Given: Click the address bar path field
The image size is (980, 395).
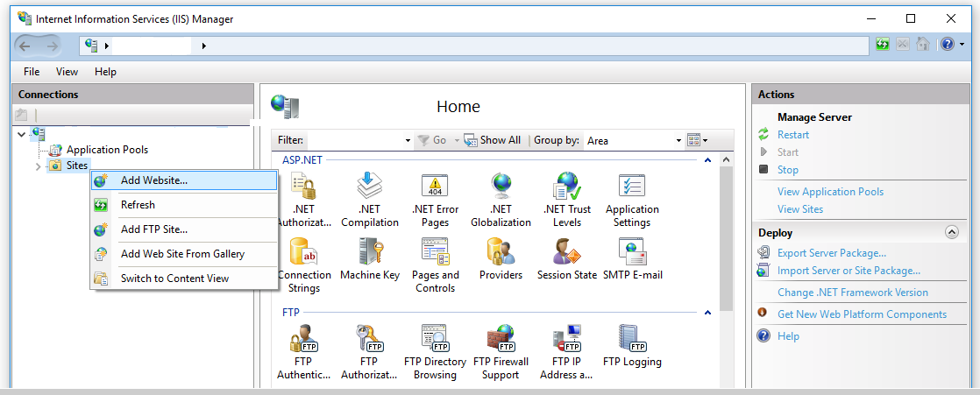Looking at the screenshot, I should [x=475, y=46].
